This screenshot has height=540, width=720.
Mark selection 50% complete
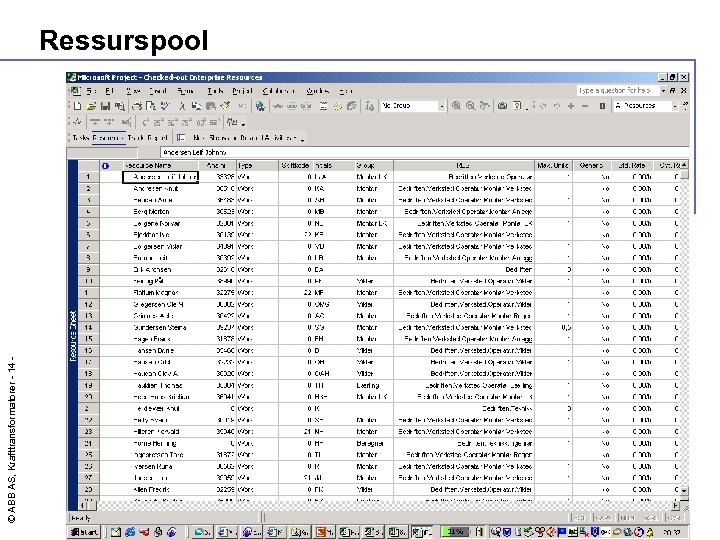coord(173,122)
